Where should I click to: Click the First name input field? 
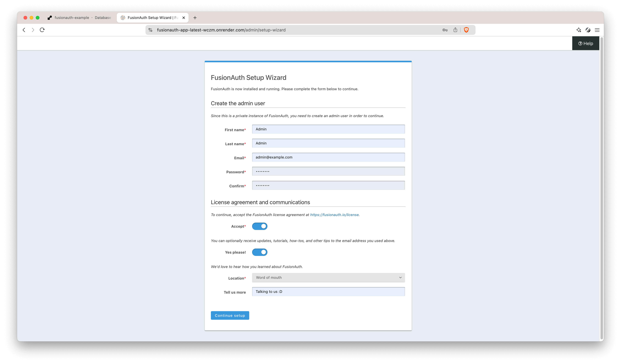pos(328,129)
